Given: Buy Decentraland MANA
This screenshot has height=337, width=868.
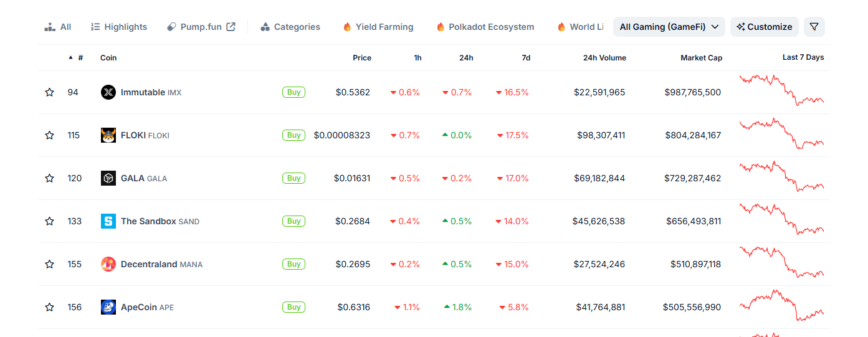Looking at the screenshot, I should [x=294, y=264].
